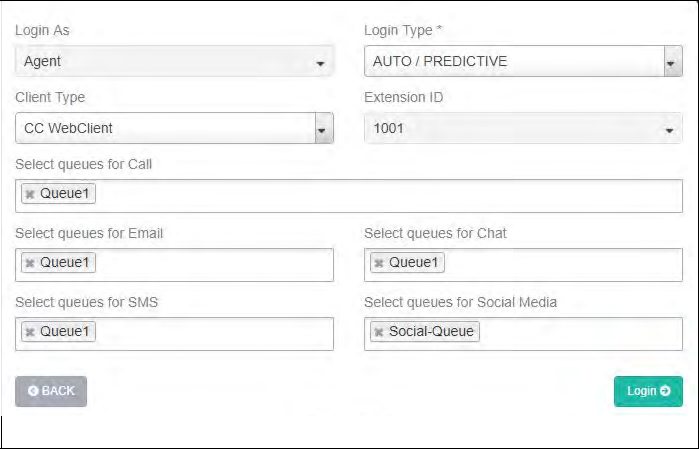Click the BACK button
699x450 pixels.
pyautogui.click(x=51, y=391)
